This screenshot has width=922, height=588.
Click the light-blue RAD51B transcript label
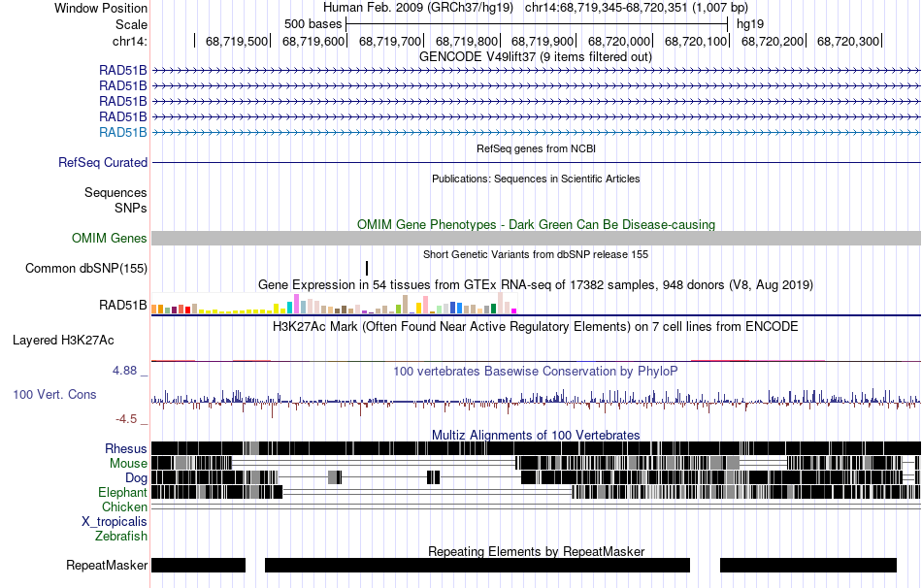[x=123, y=132]
